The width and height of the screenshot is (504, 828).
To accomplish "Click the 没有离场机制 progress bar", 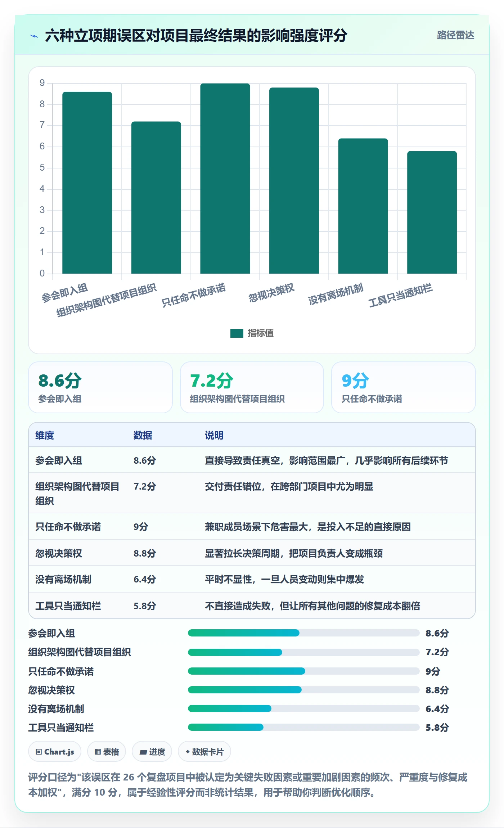I will point(303,708).
